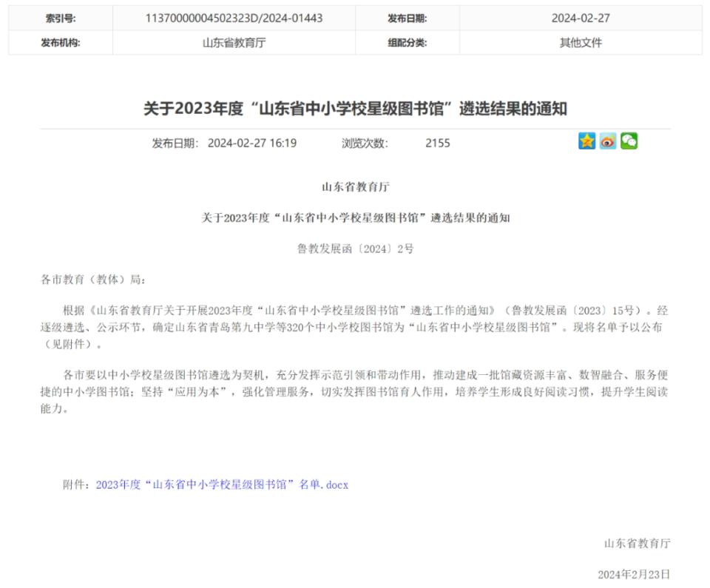Open the 名单.docx attachment link
The width and height of the screenshot is (710, 588).
222,484
